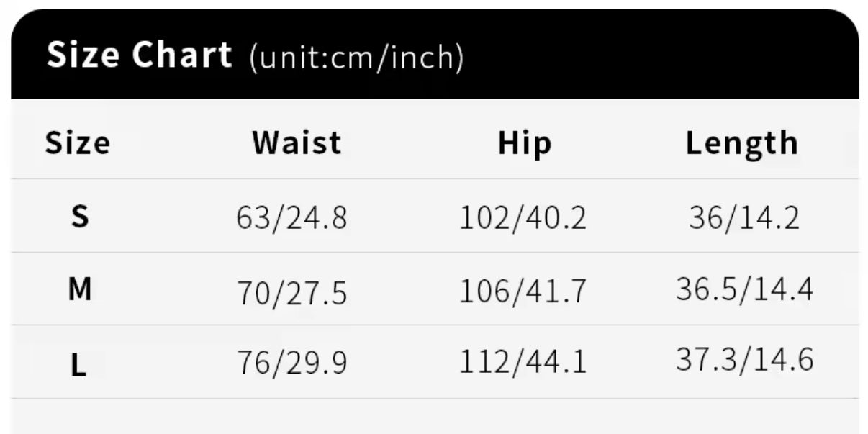Click the "(unit:cm/inch)" unit label

tap(356, 58)
